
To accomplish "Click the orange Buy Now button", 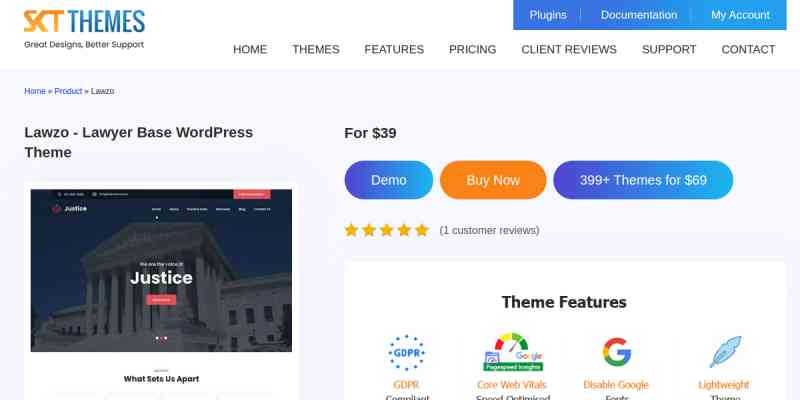I will 493,180.
